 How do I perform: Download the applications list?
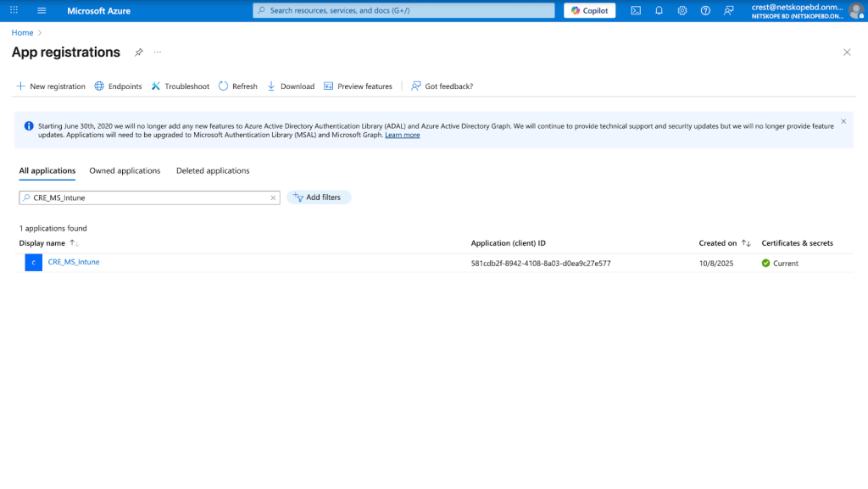292,86
